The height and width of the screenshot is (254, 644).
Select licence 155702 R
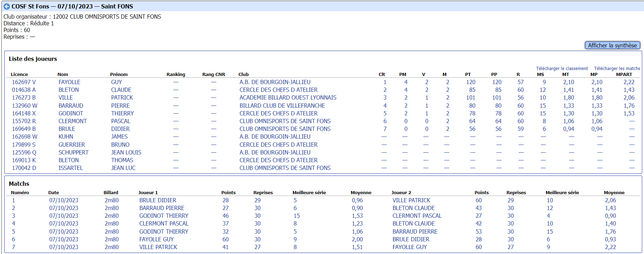click(24, 121)
